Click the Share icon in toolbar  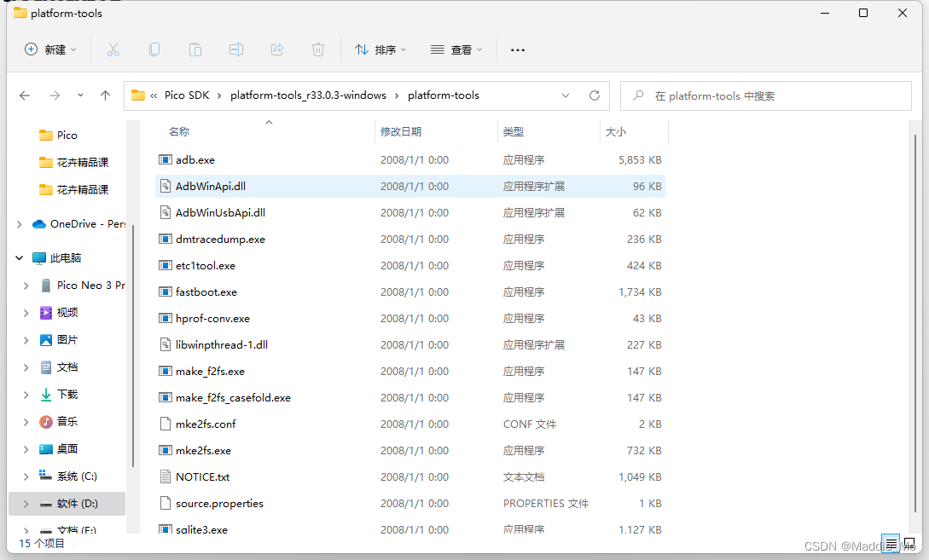pyautogui.click(x=277, y=49)
